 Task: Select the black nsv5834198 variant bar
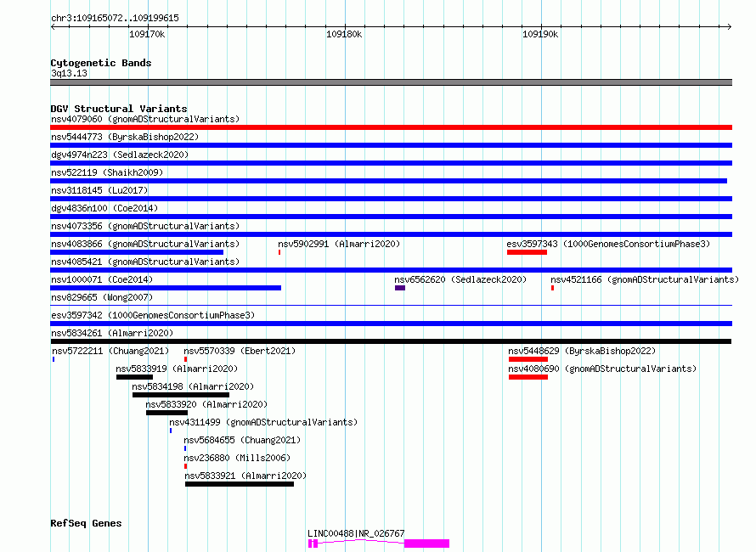[x=181, y=395]
